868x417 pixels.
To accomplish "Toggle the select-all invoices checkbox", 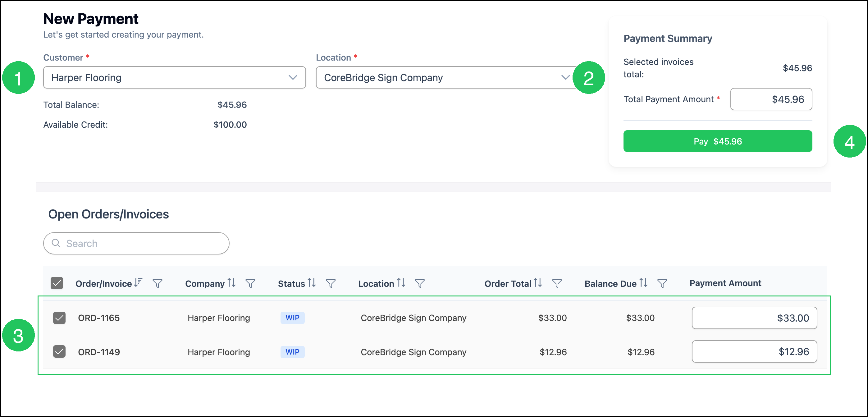I will pyautogui.click(x=57, y=283).
